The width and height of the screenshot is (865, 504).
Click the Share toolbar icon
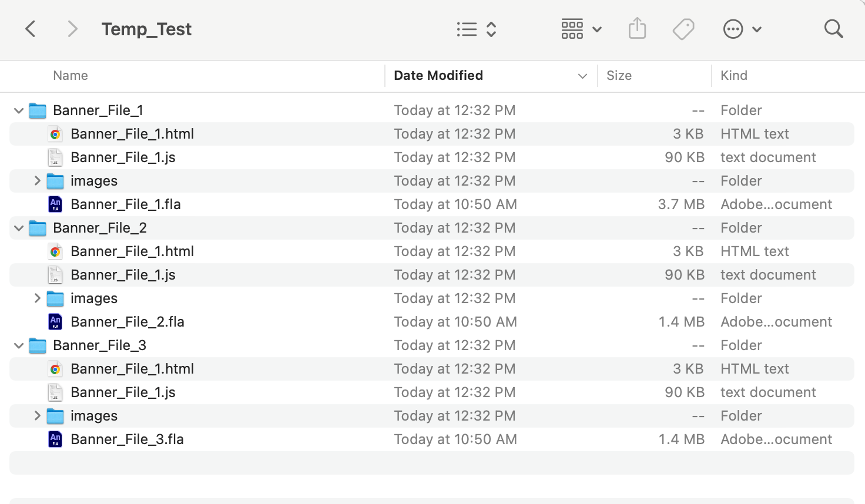637,29
